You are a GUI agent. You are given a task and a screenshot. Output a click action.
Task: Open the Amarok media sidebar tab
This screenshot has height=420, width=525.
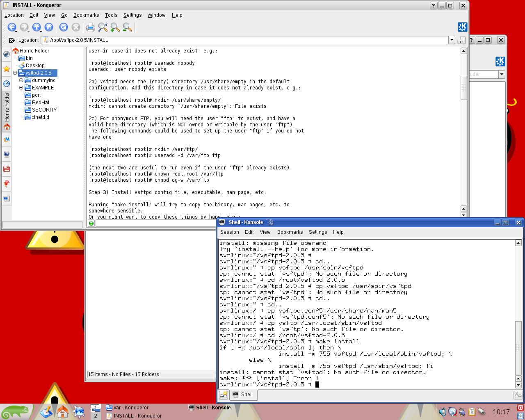point(7,139)
